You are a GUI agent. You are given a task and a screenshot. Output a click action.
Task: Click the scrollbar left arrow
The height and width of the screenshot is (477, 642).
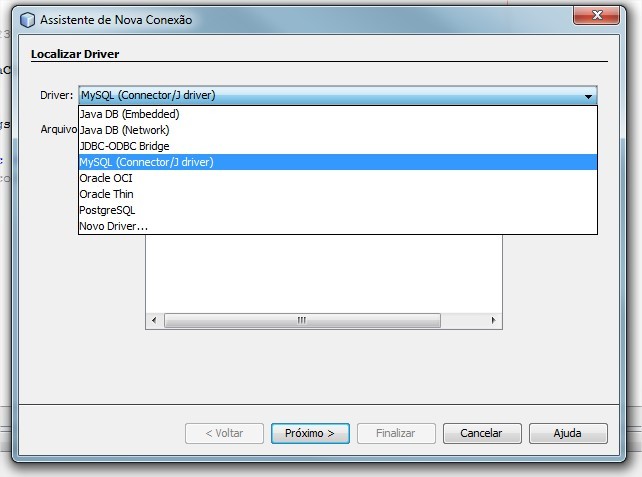pyautogui.click(x=154, y=320)
